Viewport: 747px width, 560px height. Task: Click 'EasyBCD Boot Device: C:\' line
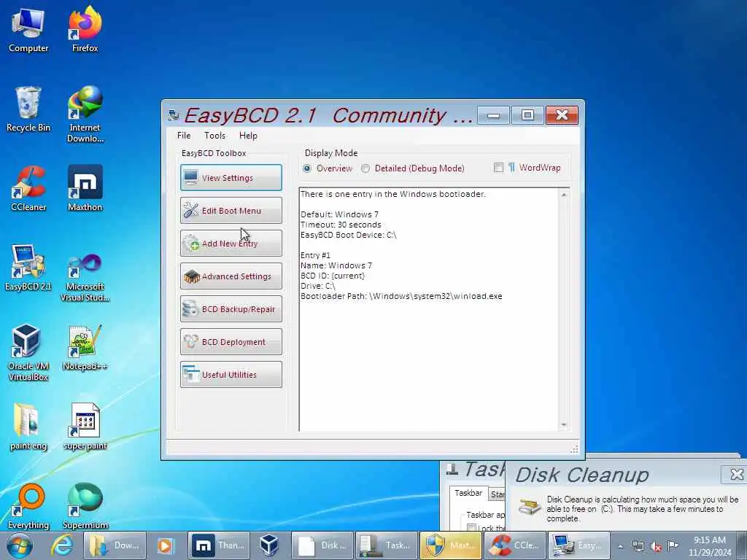(x=348, y=235)
